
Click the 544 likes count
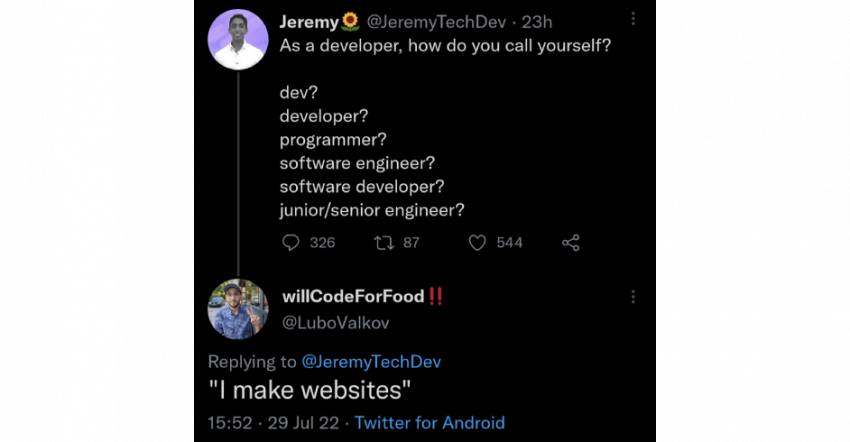click(509, 243)
